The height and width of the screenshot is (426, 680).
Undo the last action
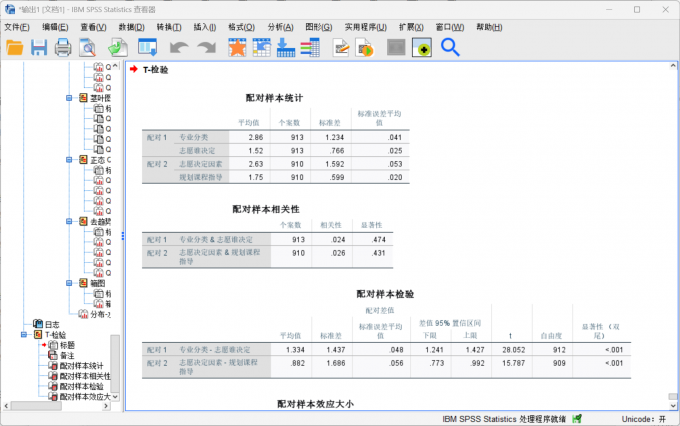[x=179, y=47]
